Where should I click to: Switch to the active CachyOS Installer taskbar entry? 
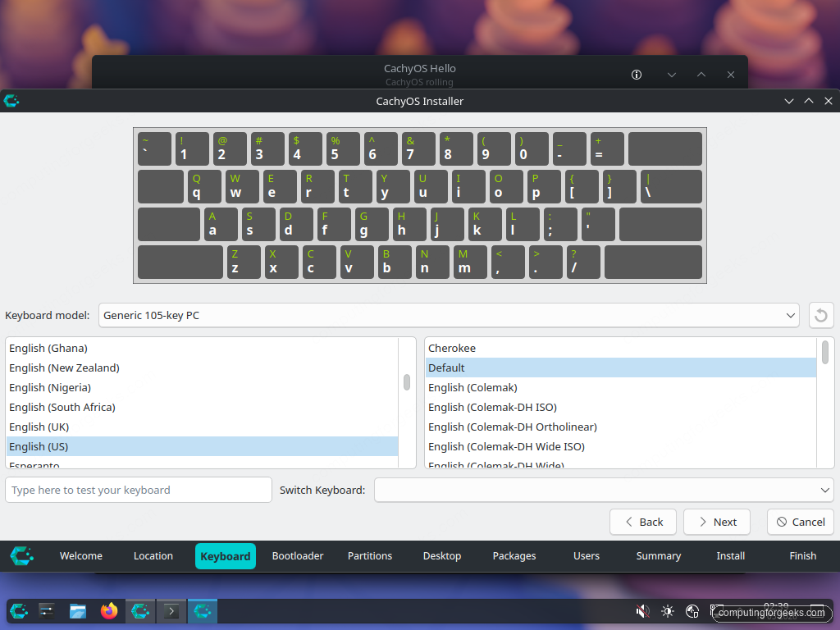[203, 610]
